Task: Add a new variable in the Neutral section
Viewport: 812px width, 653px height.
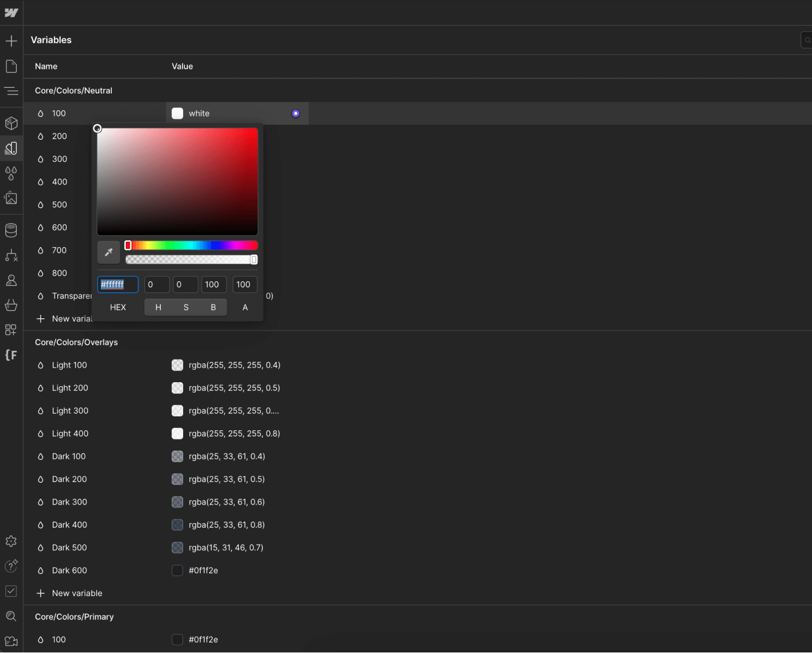Action: (64, 318)
